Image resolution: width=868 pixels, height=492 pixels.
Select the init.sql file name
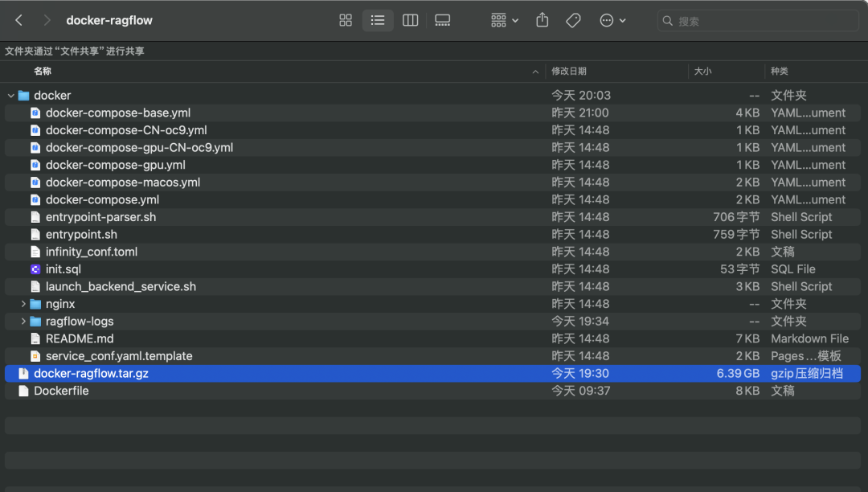click(x=63, y=269)
